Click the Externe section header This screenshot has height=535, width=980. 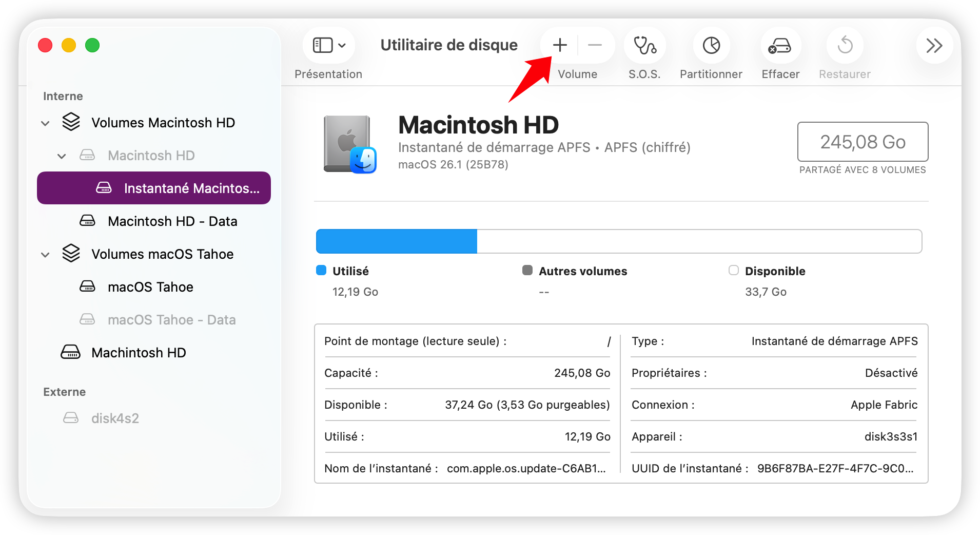coord(64,392)
